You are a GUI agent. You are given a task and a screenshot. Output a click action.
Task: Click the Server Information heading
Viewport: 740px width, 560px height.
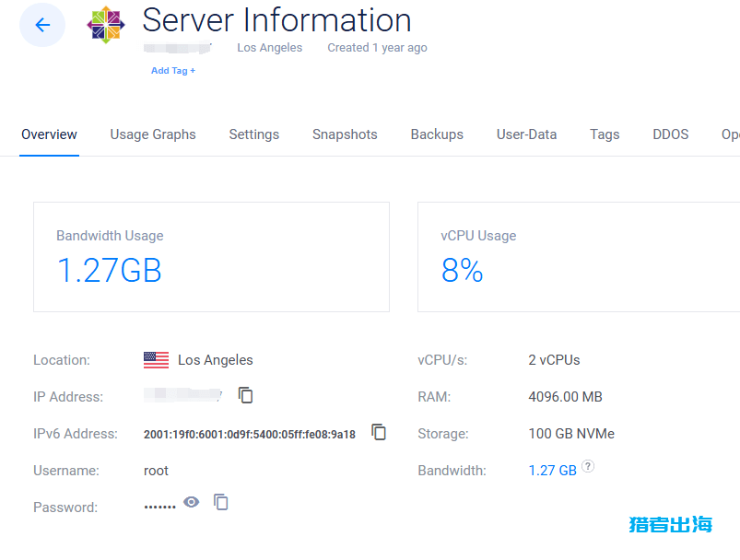276,20
